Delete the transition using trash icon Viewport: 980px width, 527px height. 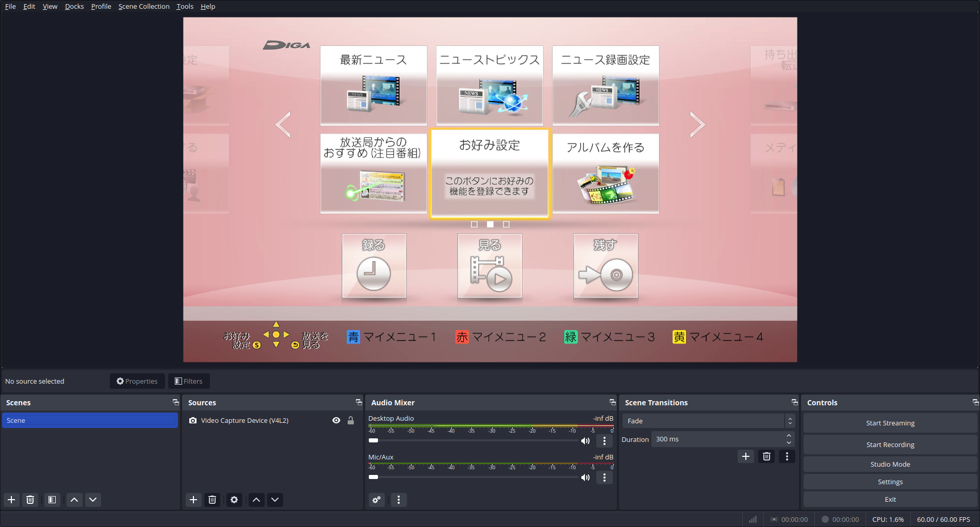pyautogui.click(x=766, y=456)
